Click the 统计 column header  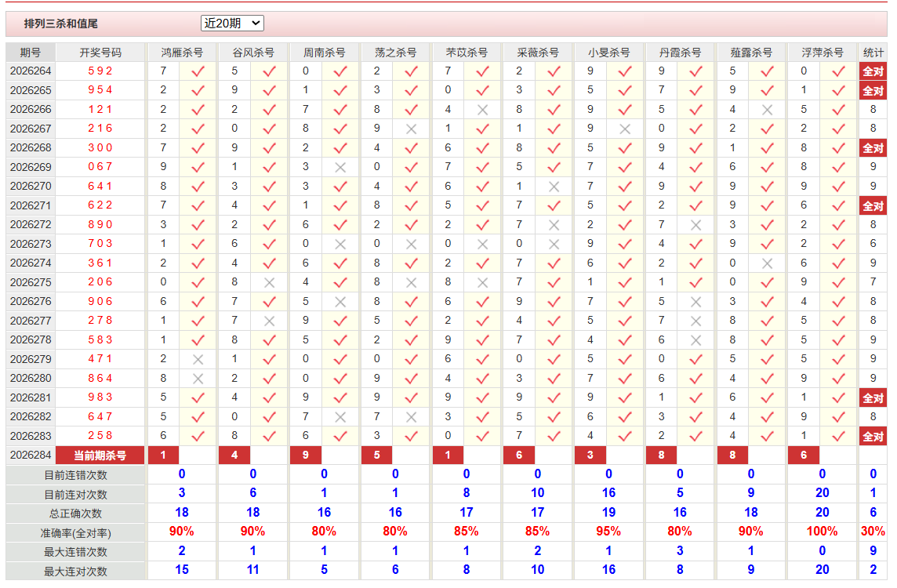click(873, 53)
